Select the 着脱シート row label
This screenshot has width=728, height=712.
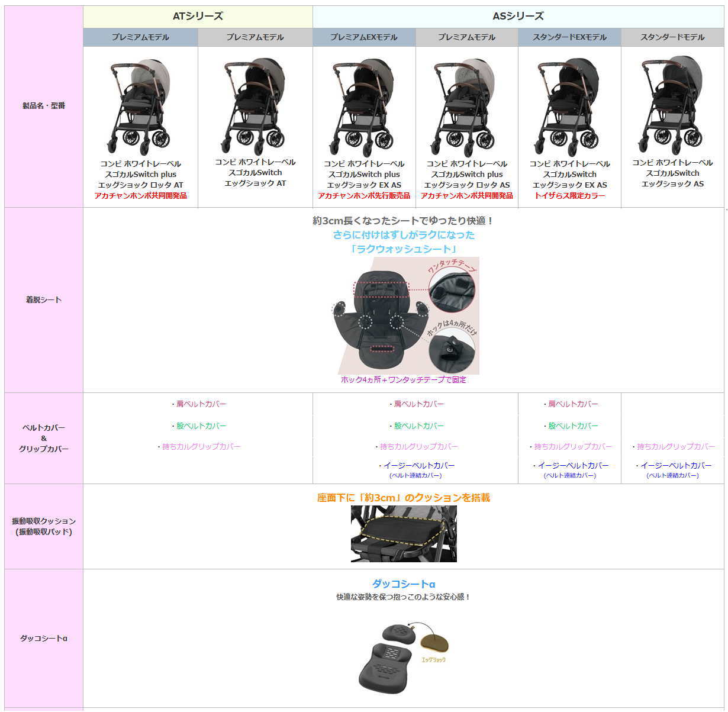click(44, 299)
